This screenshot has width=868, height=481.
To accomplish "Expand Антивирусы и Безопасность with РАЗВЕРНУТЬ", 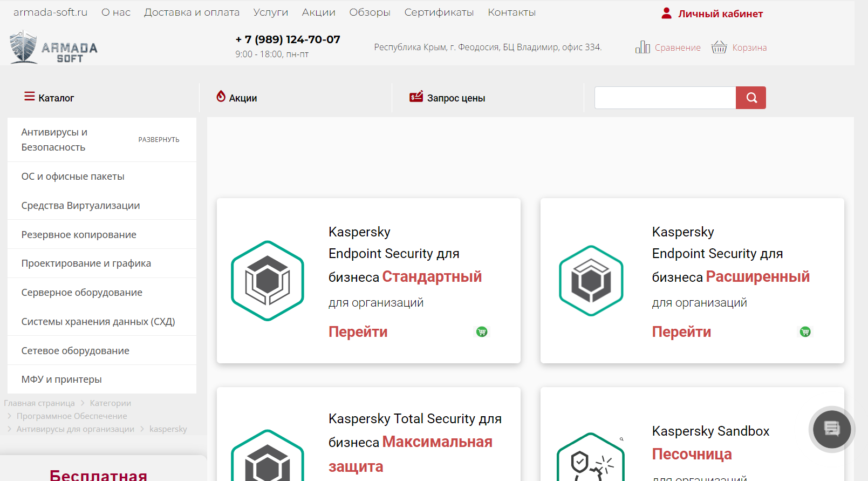I will coord(159,140).
